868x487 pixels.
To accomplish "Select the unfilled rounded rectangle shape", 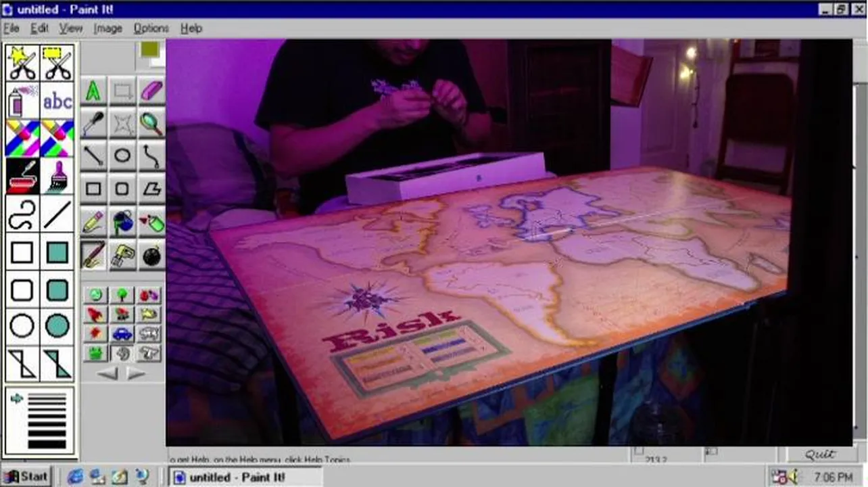I will (x=22, y=290).
